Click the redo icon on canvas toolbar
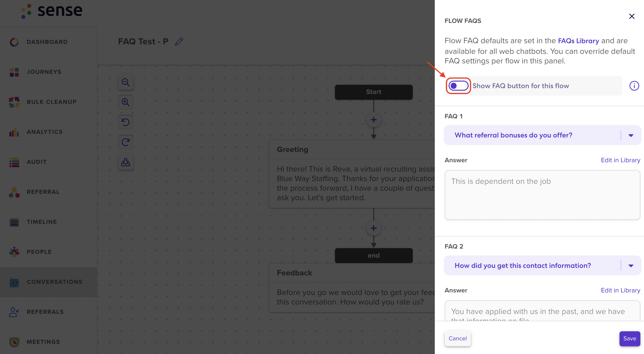Screen dimensions: 644x354 click(x=125, y=142)
